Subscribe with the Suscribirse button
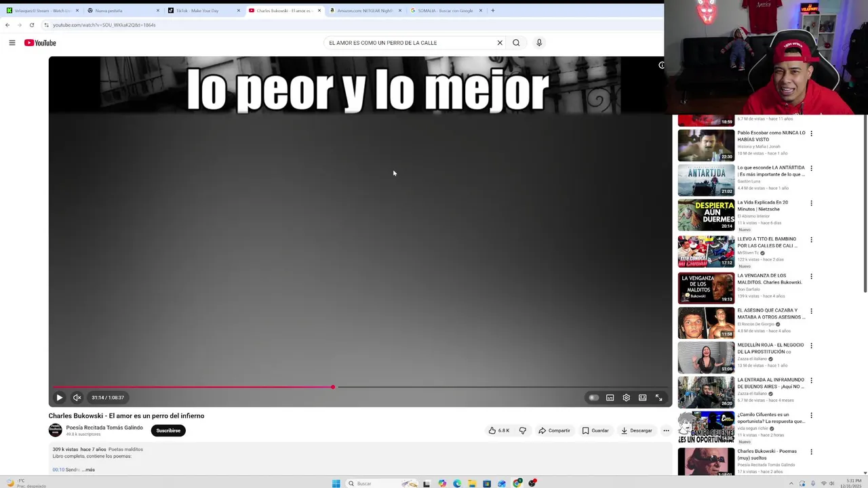The width and height of the screenshot is (868, 488). click(x=168, y=430)
